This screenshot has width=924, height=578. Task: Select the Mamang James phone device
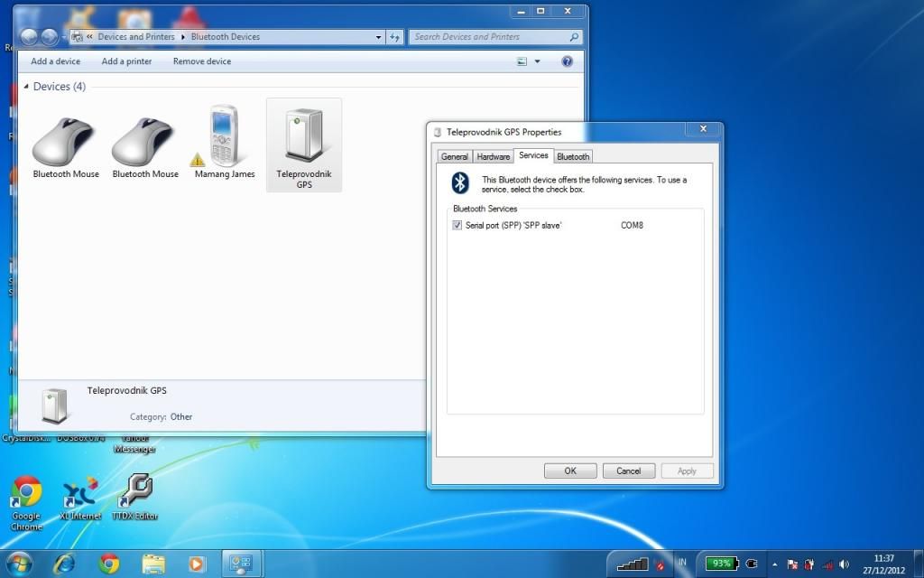click(225, 135)
